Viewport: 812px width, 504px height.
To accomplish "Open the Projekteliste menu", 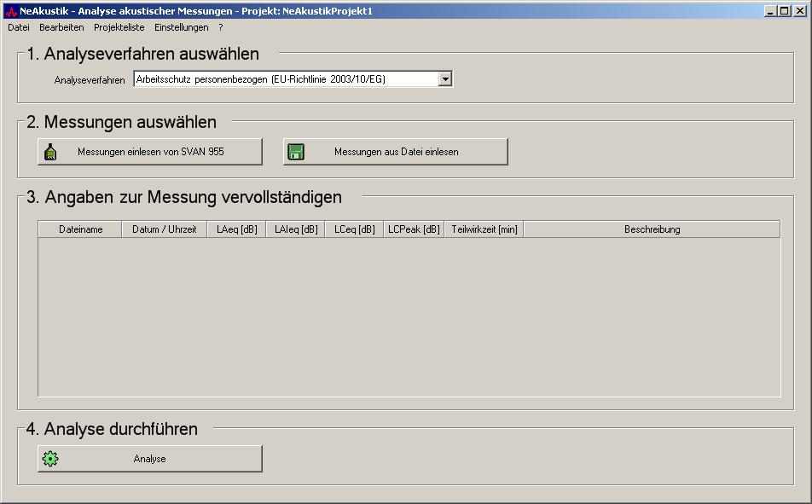I will tap(119, 27).
